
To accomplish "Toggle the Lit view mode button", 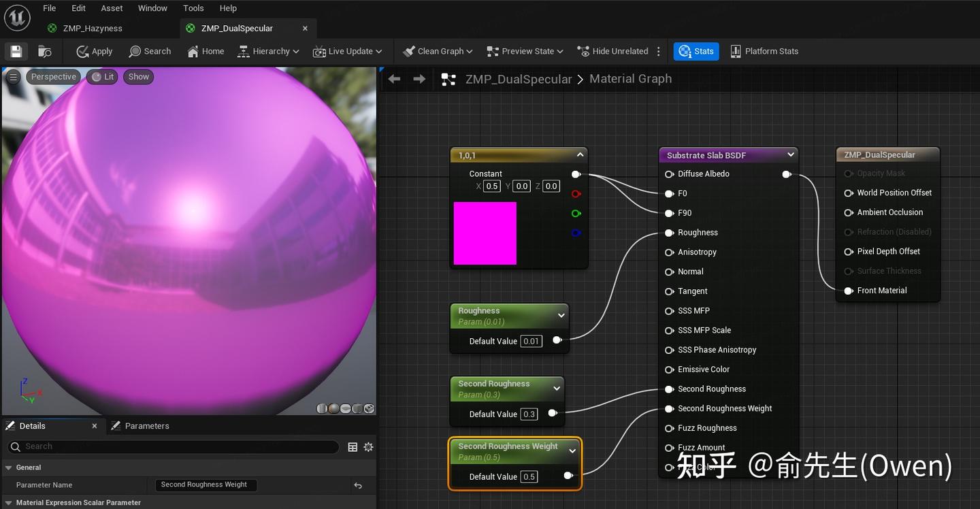I will [103, 77].
